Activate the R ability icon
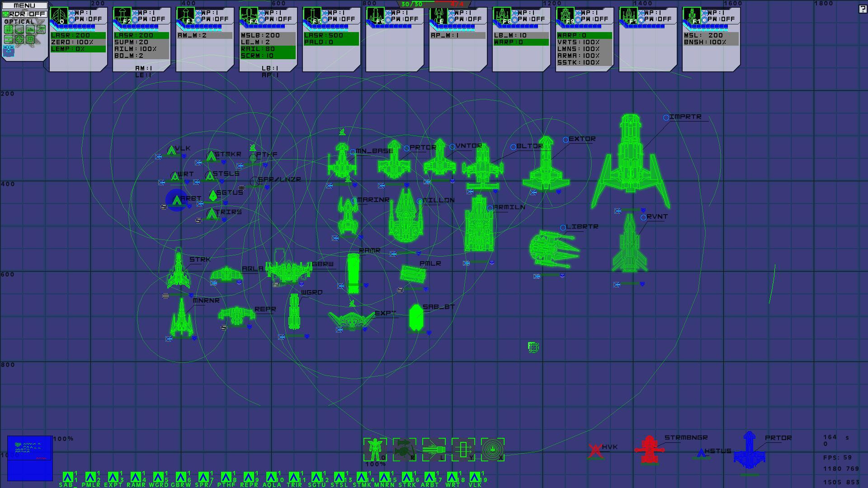 (x=405, y=450)
